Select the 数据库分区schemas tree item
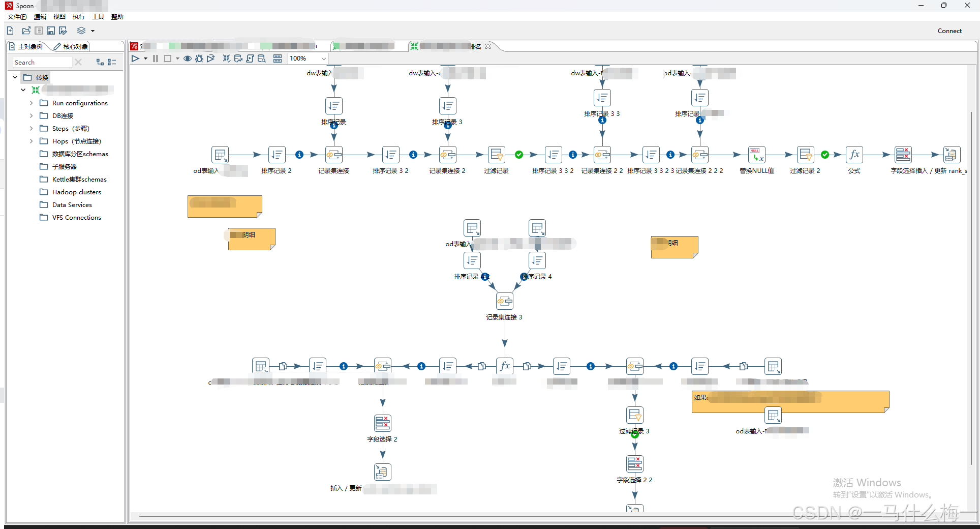 coord(74,154)
